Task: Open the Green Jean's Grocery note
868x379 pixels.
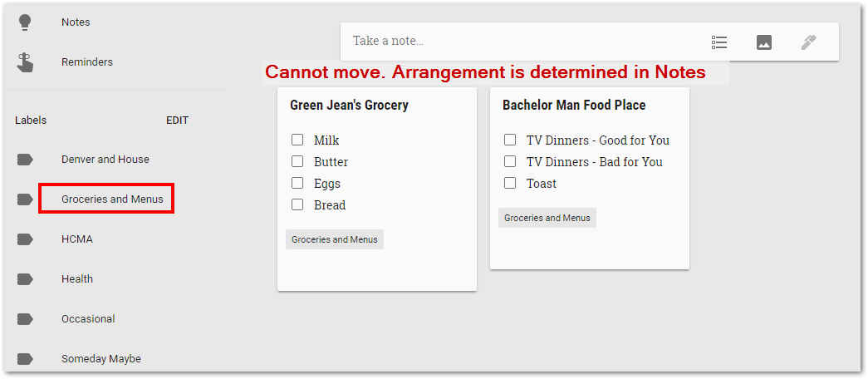Action: click(x=349, y=106)
